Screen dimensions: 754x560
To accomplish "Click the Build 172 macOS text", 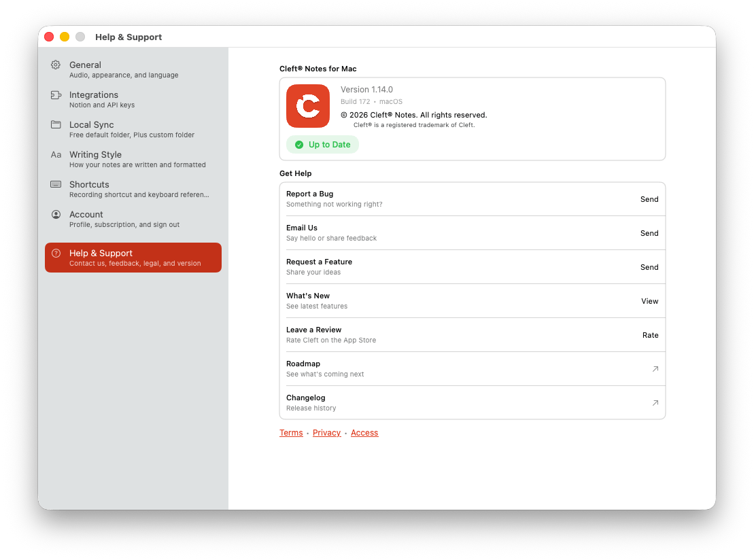I will point(371,101).
